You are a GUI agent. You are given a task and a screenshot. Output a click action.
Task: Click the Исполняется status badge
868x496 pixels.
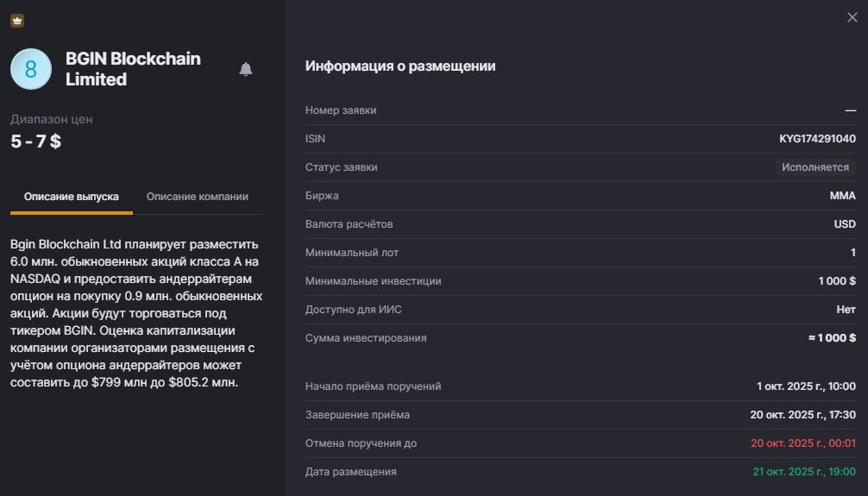tap(815, 167)
